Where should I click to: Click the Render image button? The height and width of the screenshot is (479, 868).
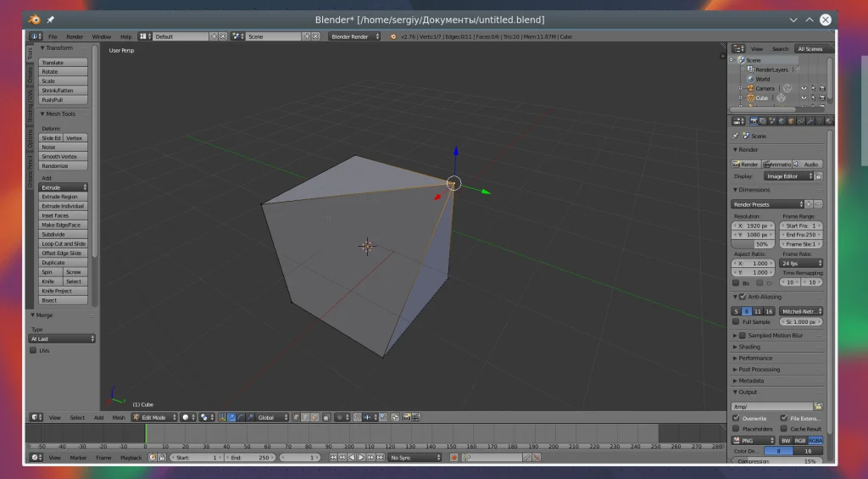pyautogui.click(x=746, y=164)
